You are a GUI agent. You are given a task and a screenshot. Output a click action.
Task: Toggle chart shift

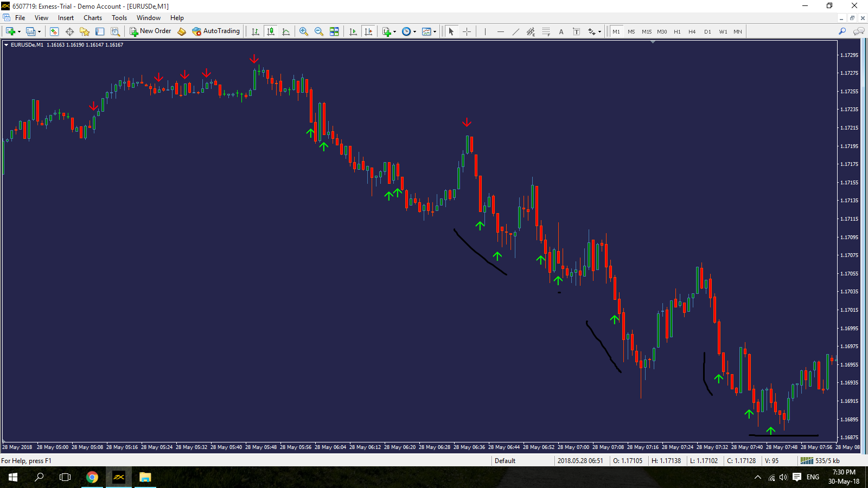tap(368, 31)
